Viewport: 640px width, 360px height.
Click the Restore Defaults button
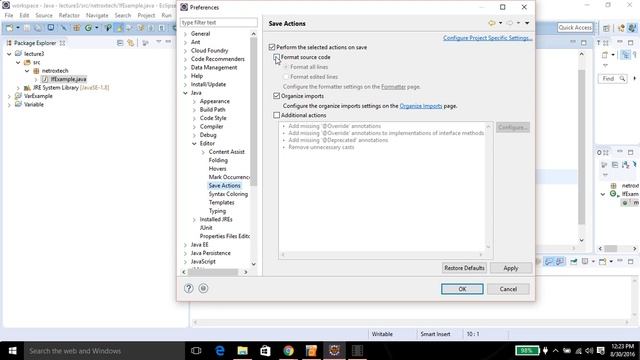pyautogui.click(x=464, y=268)
